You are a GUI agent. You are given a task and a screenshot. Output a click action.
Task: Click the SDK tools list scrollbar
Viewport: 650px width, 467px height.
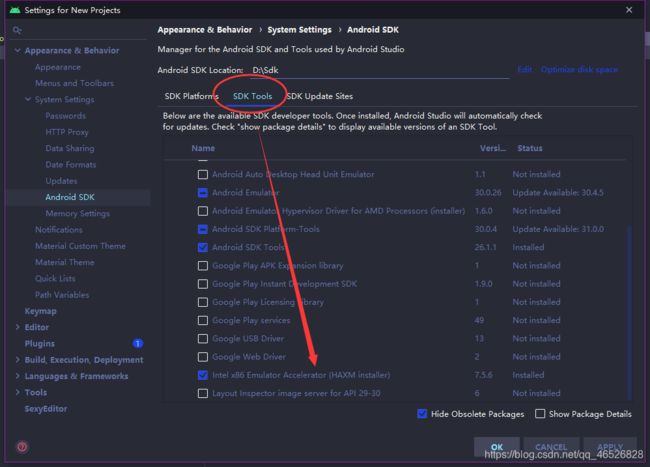pyautogui.click(x=630, y=311)
